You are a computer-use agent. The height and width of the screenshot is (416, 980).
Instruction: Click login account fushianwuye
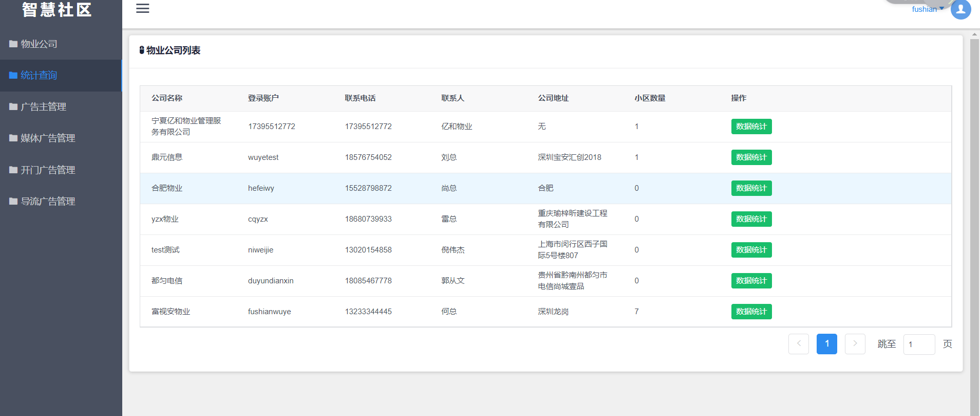[x=270, y=312]
